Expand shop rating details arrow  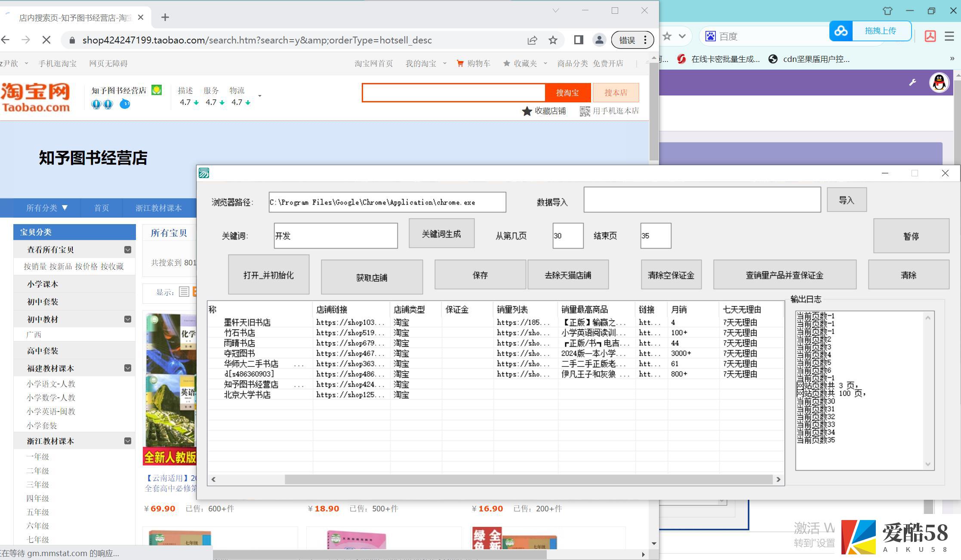pyautogui.click(x=259, y=96)
